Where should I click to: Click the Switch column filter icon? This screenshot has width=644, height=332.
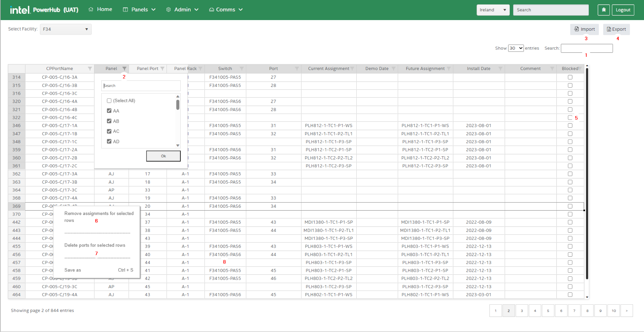tap(242, 69)
